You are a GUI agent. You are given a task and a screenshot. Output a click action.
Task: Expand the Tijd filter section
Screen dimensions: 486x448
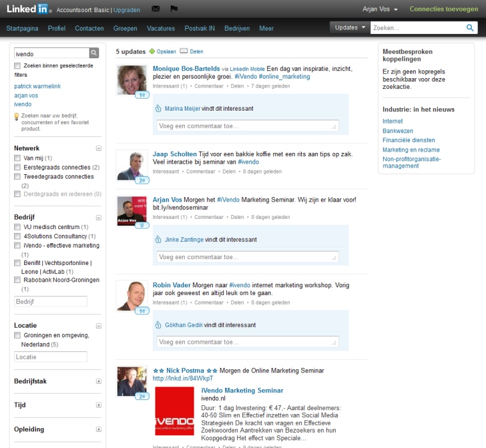(98, 405)
